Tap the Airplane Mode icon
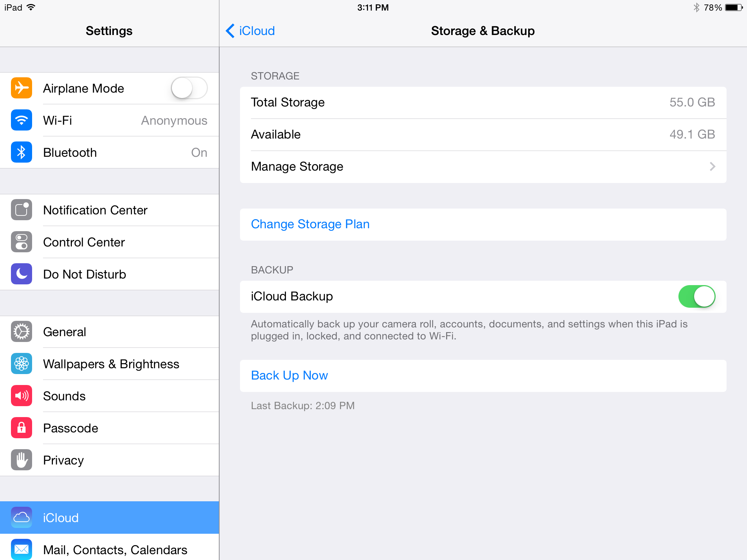This screenshot has height=560, width=747. pos(22,89)
